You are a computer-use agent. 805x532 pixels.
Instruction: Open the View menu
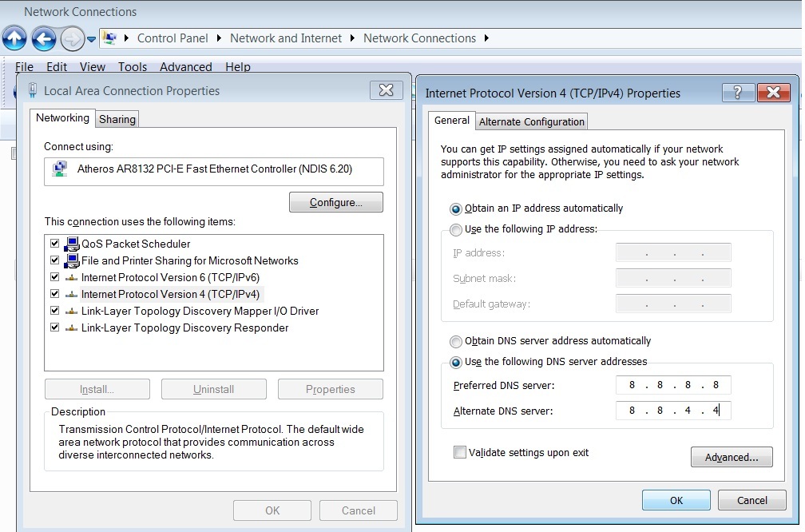tap(93, 67)
